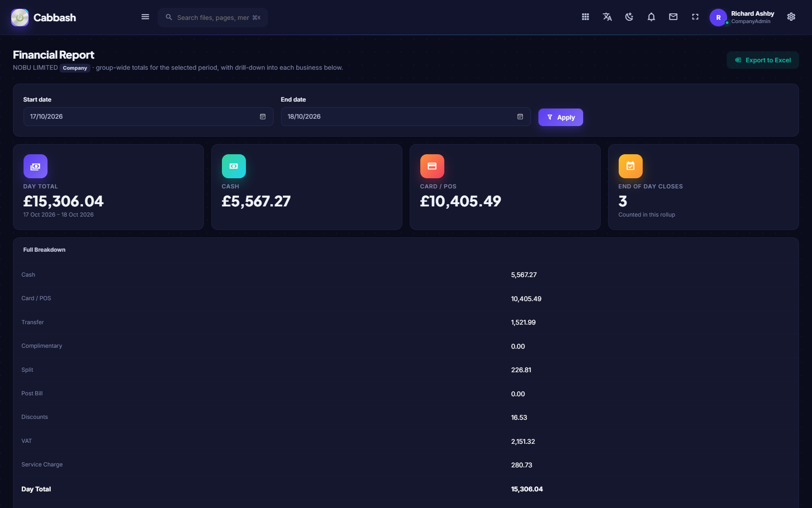812x508 pixels.
Task: Click the Full Breakdown heading
Action: point(44,250)
